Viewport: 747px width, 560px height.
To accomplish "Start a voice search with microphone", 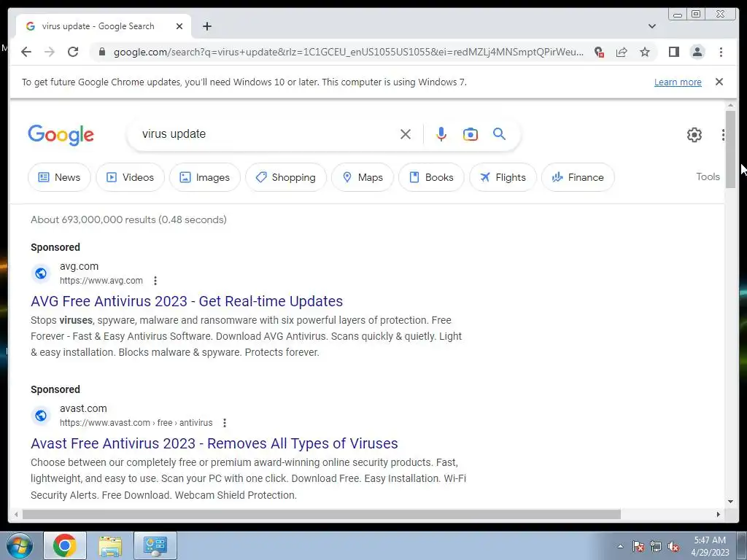I will (441, 134).
